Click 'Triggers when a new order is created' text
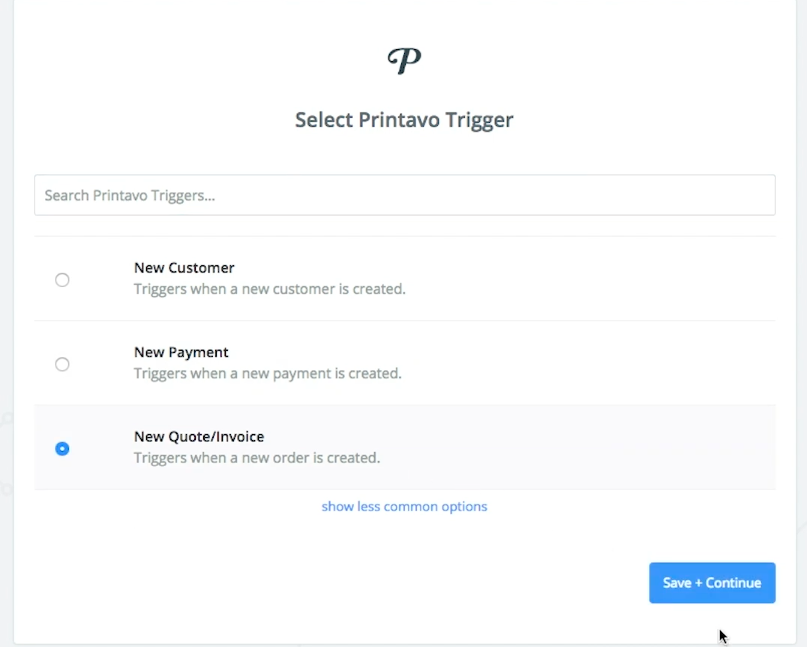The width and height of the screenshot is (807, 647). point(257,458)
